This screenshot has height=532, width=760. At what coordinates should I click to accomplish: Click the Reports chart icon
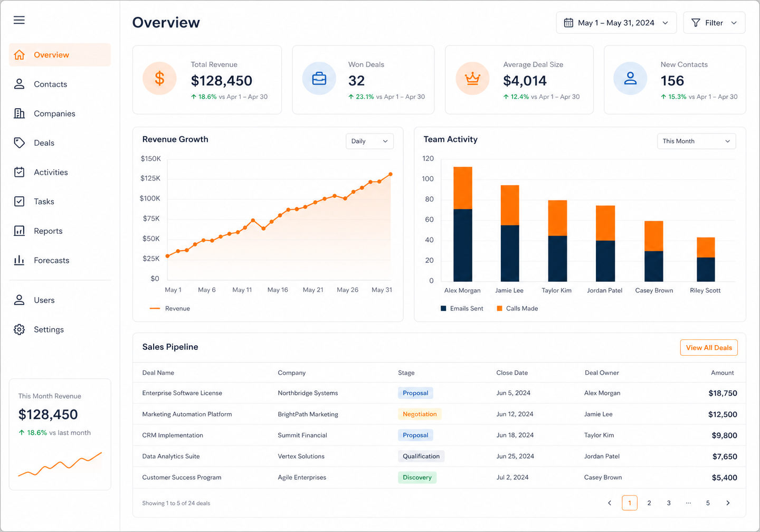20,231
